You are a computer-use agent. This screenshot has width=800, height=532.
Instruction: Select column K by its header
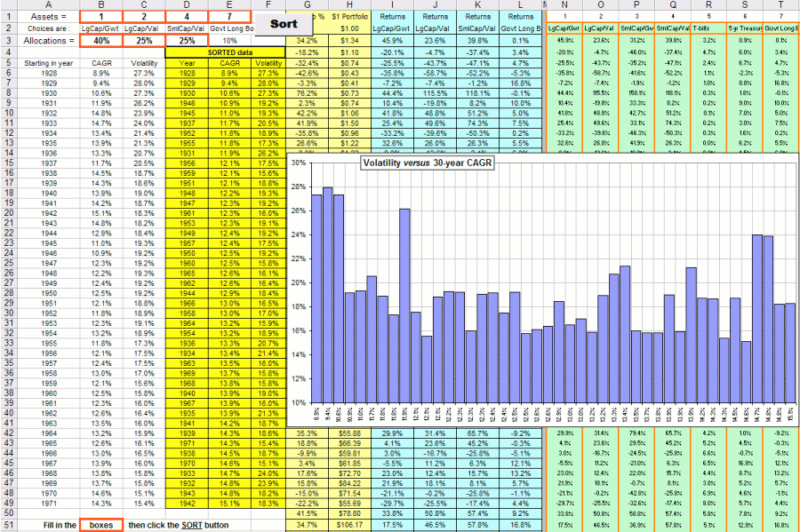[478, 5]
